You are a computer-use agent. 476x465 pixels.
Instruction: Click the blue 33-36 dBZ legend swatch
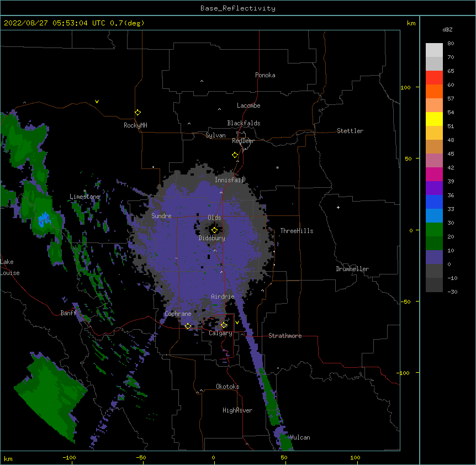[x=434, y=202]
